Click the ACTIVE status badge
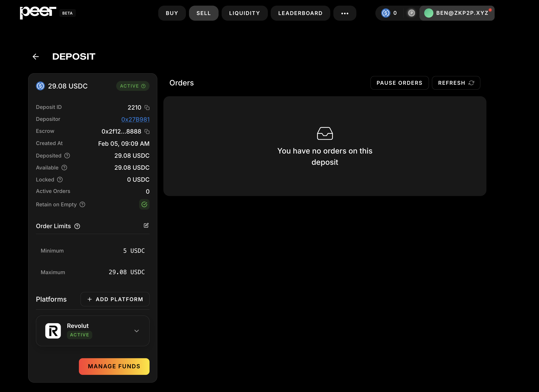Viewport: 539px width, 392px height. pyautogui.click(x=133, y=86)
